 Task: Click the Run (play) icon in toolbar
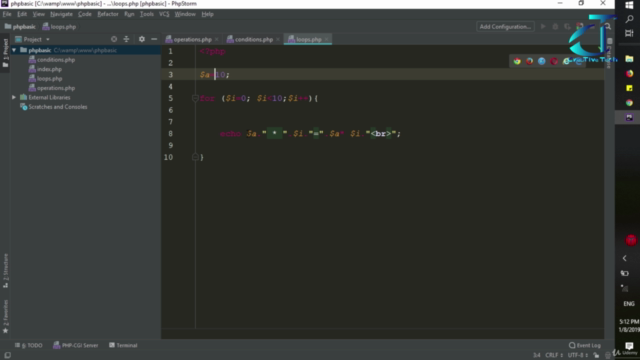click(543, 27)
